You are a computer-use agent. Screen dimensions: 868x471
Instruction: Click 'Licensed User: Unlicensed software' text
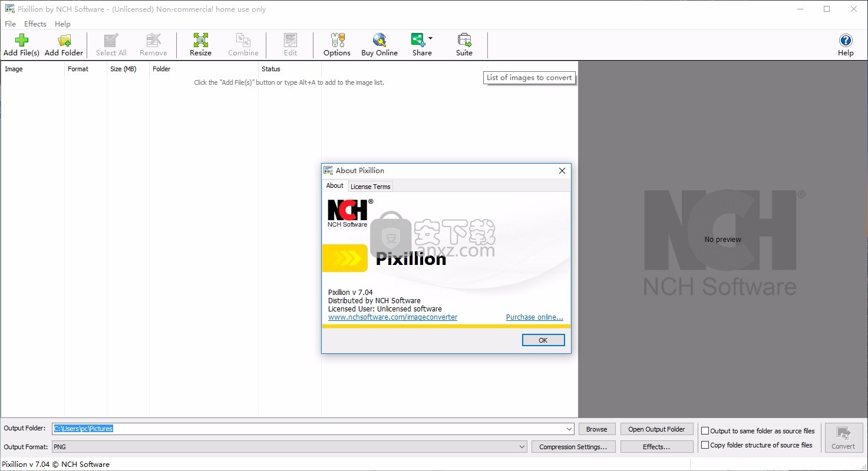tap(385, 309)
